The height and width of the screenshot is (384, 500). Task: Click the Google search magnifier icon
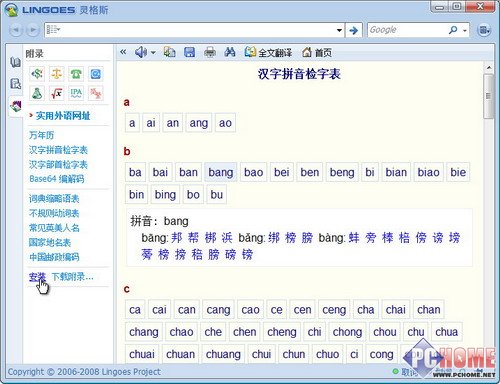coord(453,30)
